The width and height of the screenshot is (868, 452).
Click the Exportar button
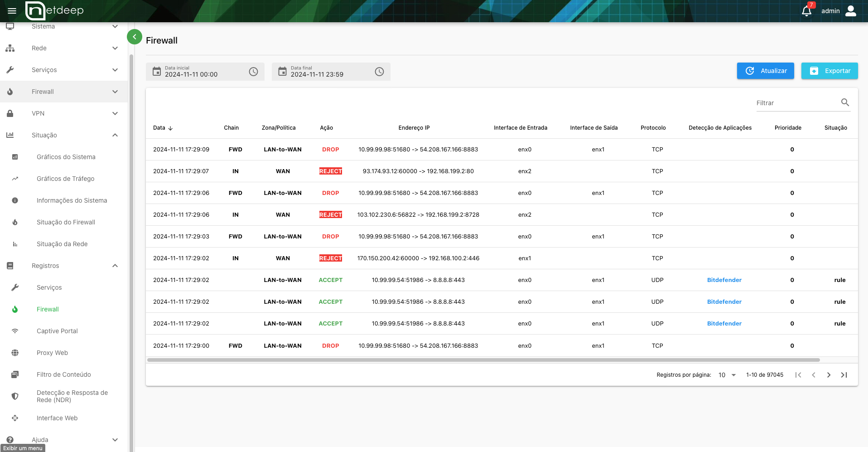(x=829, y=71)
